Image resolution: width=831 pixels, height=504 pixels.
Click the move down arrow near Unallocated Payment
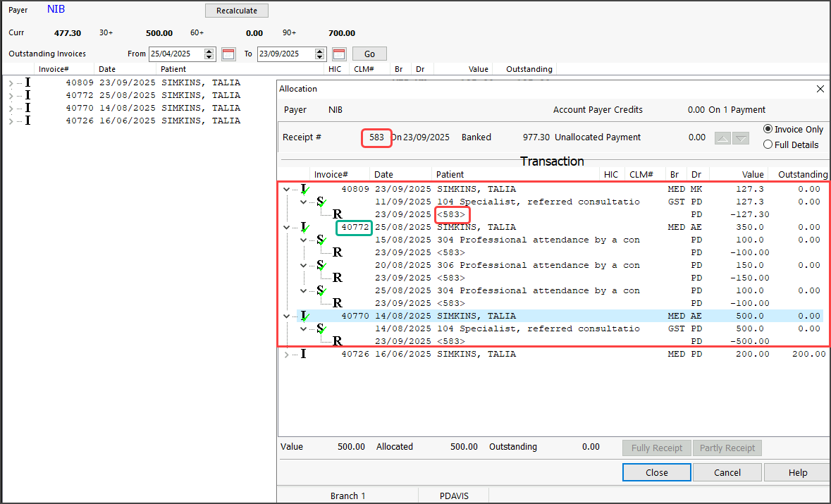[739, 138]
